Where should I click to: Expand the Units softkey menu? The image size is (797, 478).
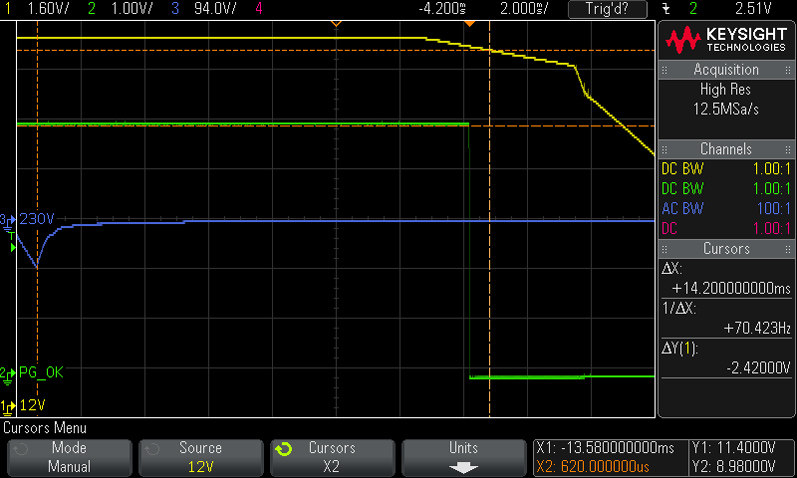[464, 457]
